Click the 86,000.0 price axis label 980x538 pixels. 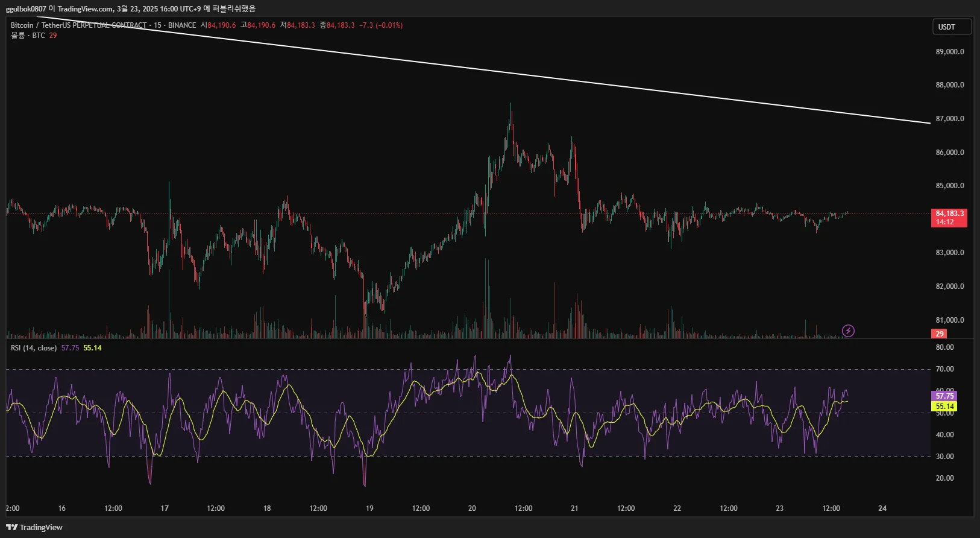coord(949,153)
